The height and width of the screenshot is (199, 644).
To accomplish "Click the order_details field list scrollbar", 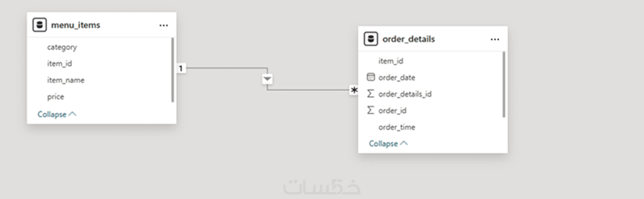I will 504,84.
